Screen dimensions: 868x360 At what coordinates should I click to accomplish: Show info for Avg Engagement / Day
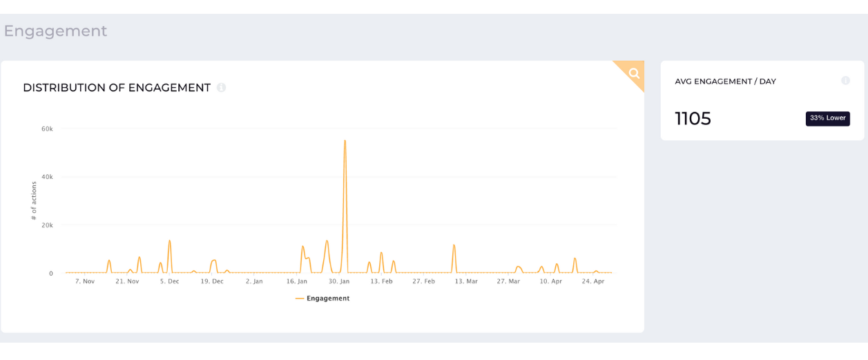845,81
